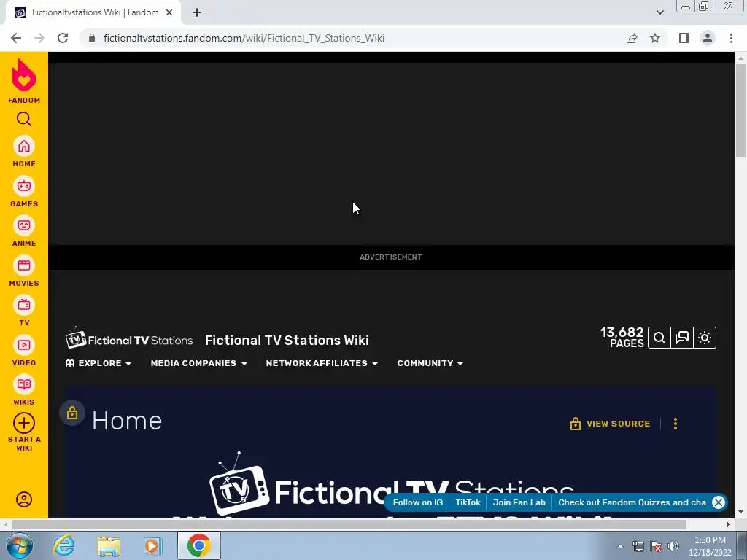Expand the Media Companies dropdown

tap(198, 363)
